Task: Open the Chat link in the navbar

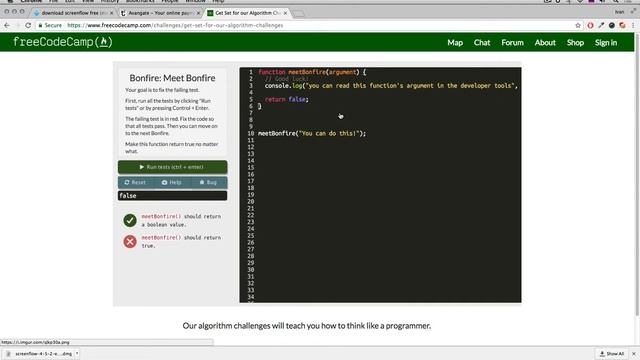Action: point(482,42)
